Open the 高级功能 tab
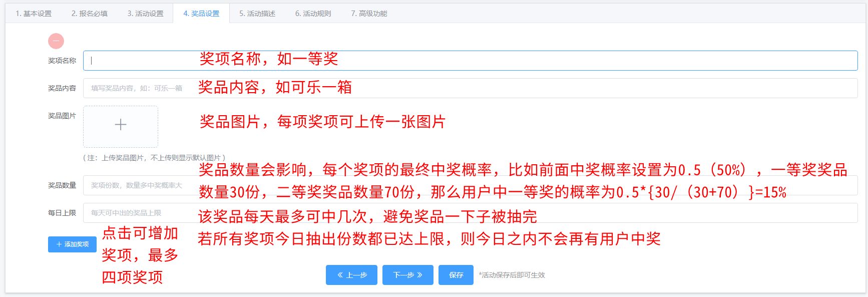This screenshot has height=297, width=868. [x=369, y=14]
